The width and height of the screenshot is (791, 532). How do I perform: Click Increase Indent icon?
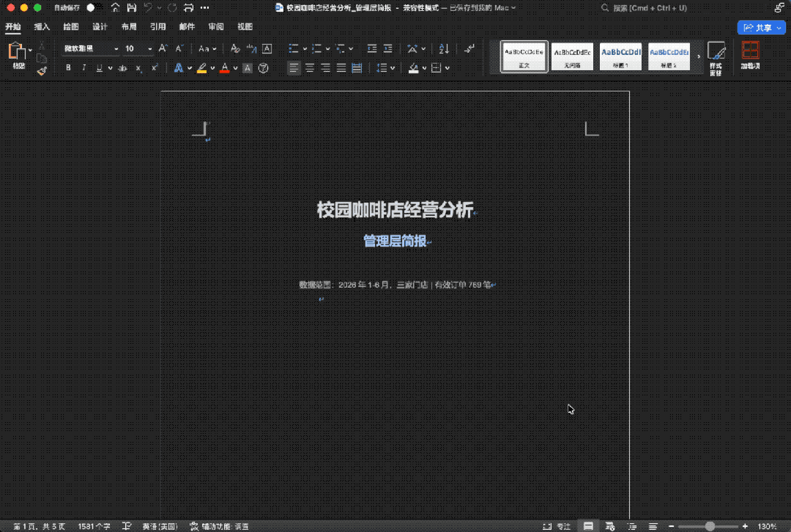388,48
